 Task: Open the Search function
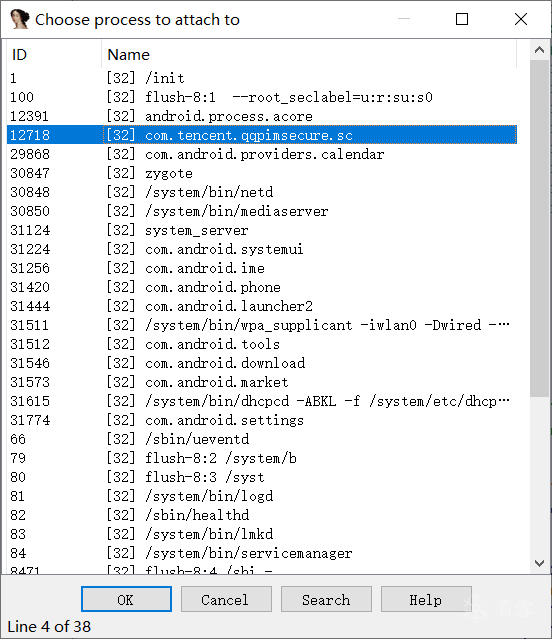point(326,599)
